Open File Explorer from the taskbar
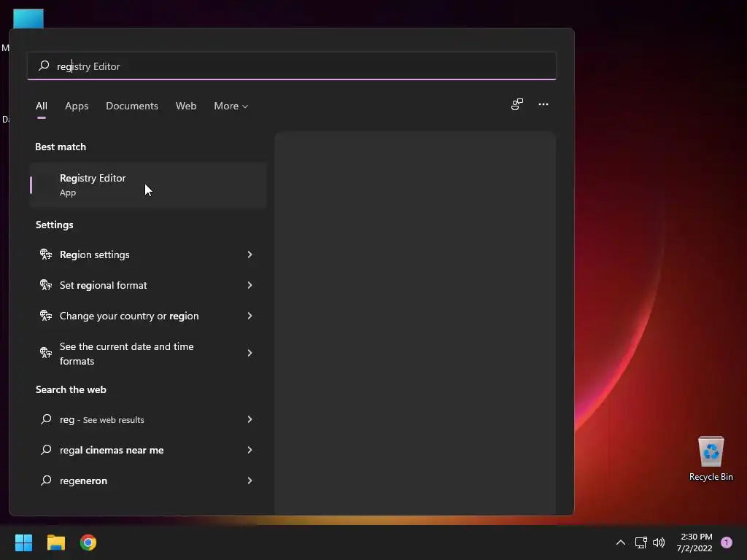The width and height of the screenshot is (747, 560). click(55, 542)
